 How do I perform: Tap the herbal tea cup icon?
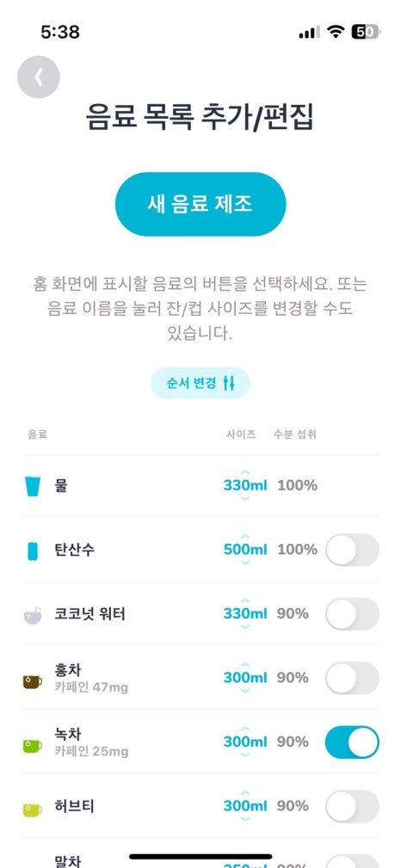(33, 810)
